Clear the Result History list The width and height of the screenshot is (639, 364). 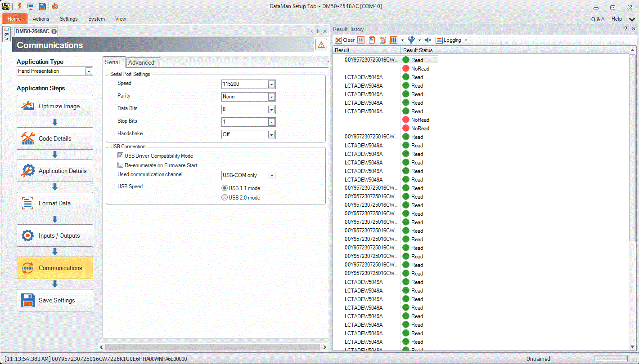coord(345,40)
